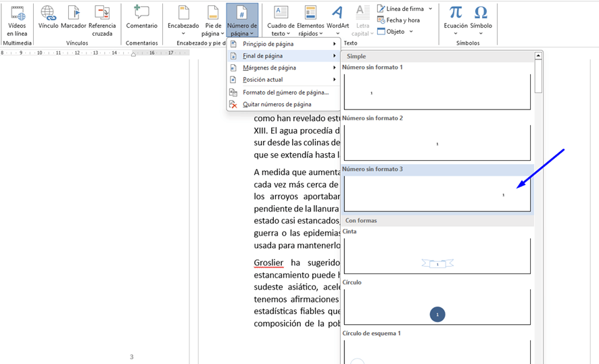Click Formato del número de página
This screenshot has height=364, width=599.
(285, 93)
